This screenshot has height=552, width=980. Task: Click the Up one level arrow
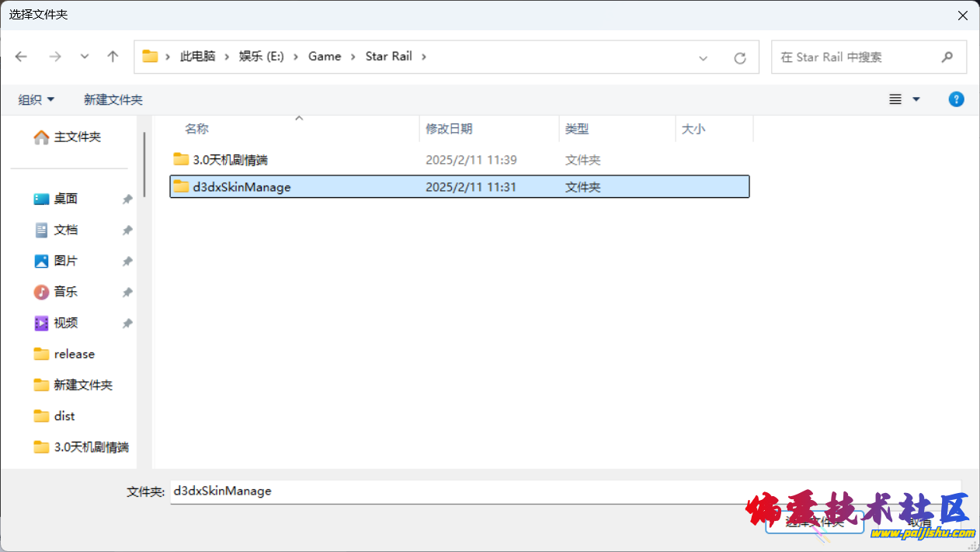click(x=113, y=57)
